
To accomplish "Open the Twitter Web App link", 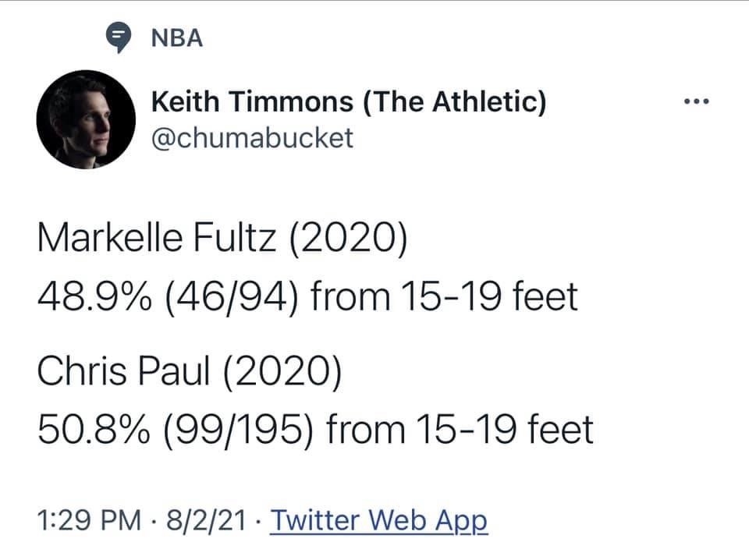I will 378,519.
